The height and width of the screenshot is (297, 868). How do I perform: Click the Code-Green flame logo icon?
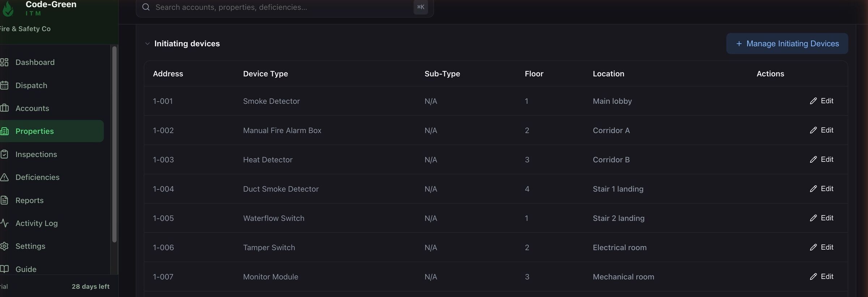click(8, 9)
